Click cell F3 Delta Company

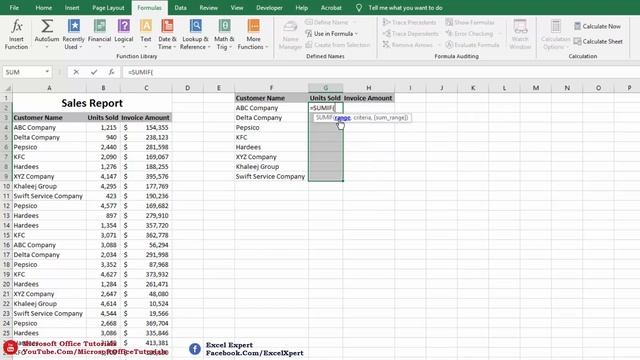click(271, 118)
